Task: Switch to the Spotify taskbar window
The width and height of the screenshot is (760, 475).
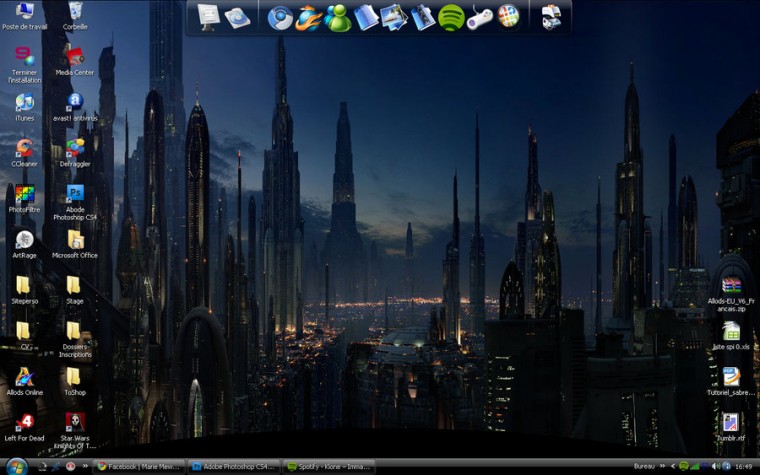Action: pos(329,466)
